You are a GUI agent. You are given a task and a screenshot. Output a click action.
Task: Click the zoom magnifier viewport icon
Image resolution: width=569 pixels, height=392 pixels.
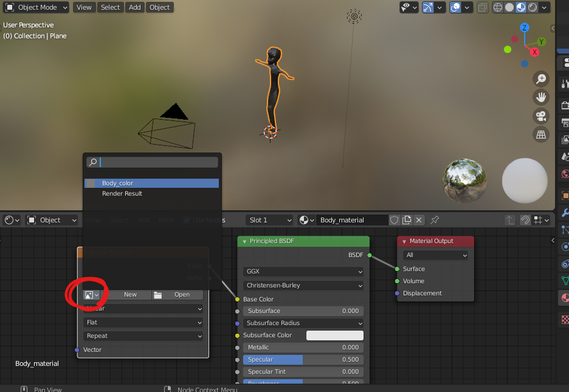click(541, 78)
